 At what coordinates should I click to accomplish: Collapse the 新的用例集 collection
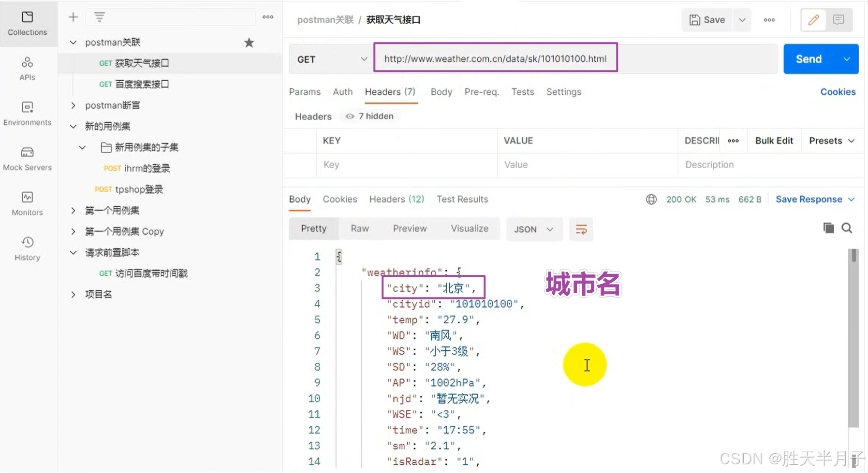[73, 127]
